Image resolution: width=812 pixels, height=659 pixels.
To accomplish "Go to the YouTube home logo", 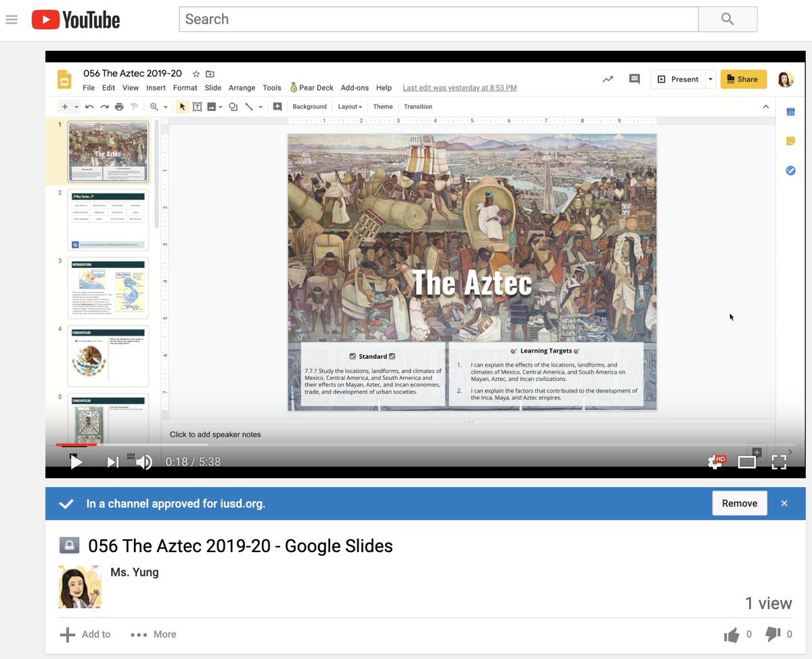I will [76, 20].
